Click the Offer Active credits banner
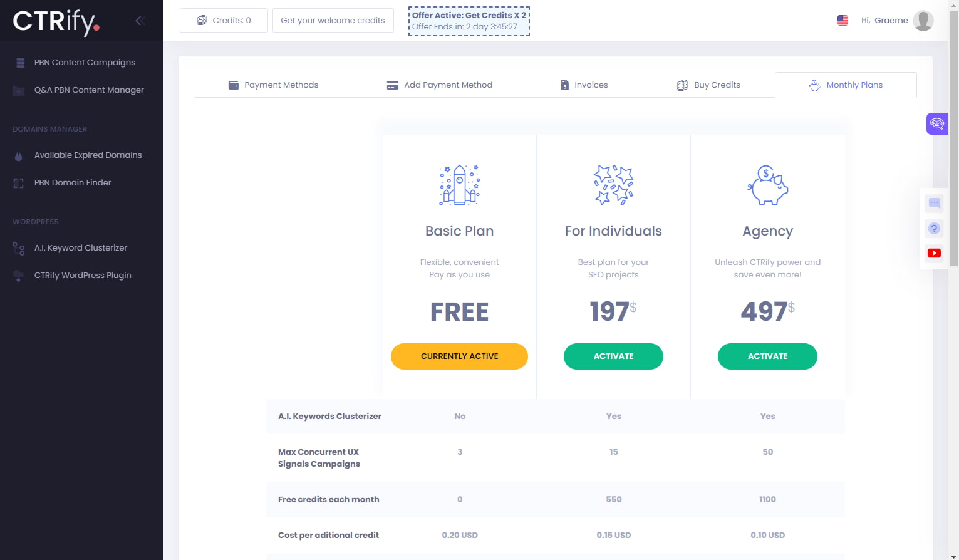The height and width of the screenshot is (560, 959). [x=469, y=21]
